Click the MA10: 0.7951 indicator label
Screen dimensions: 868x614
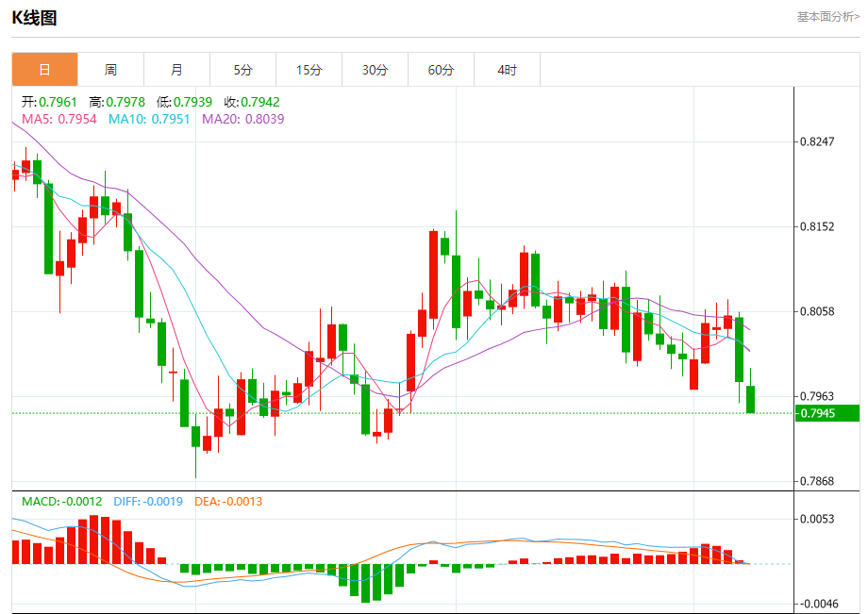[x=149, y=119]
